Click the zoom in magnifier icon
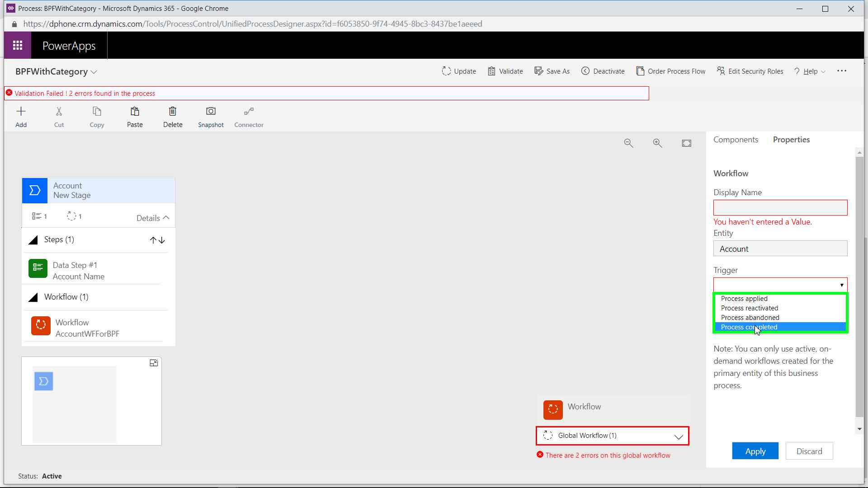The width and height of the screenshot is (868, 488). point(657,143)
